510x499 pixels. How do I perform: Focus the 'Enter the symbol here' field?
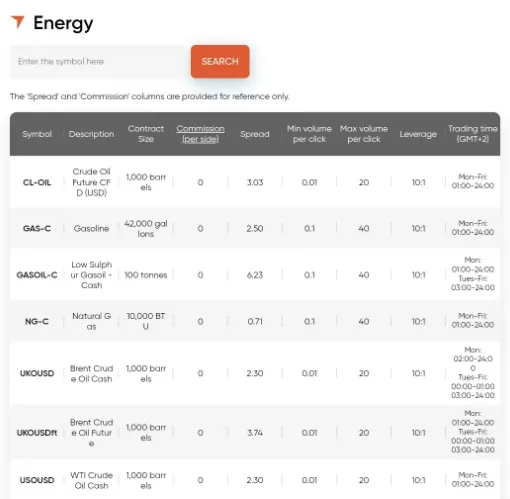(100, 62)
